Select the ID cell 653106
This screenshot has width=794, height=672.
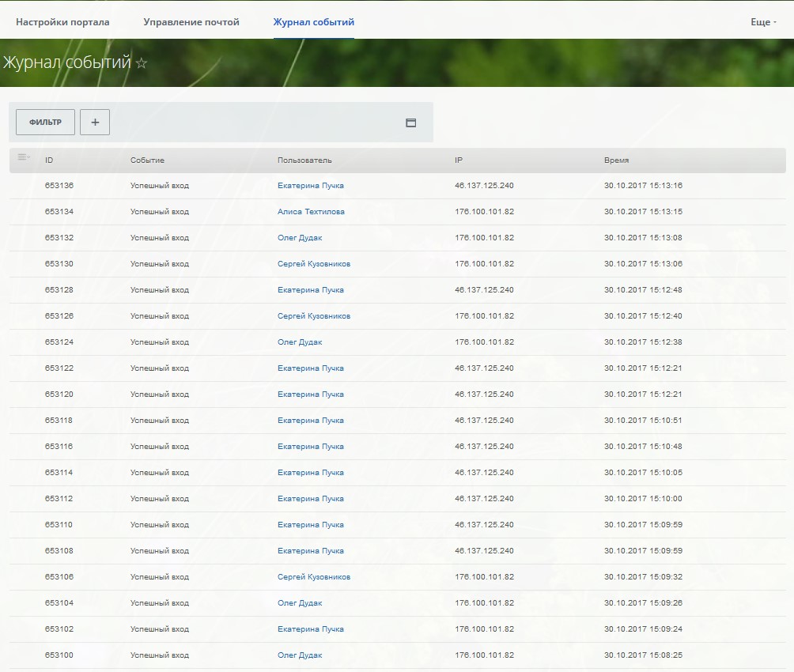[x=59, y=577]
